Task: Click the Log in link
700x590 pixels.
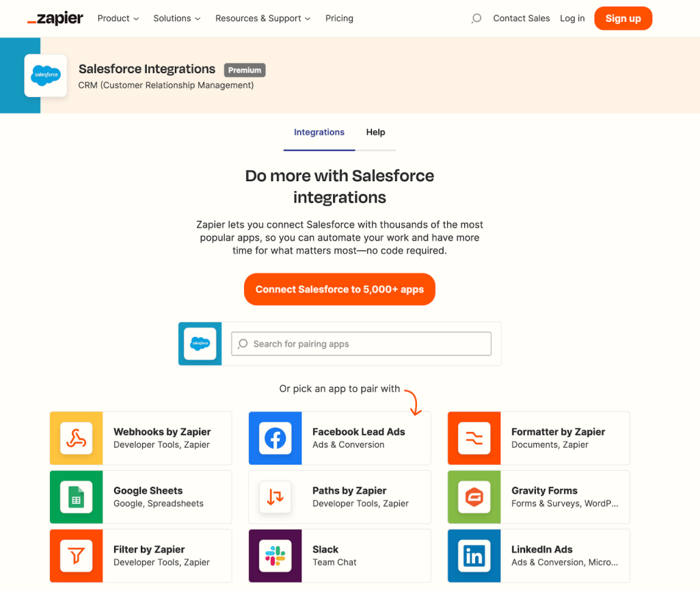Action: coord(572,18)
